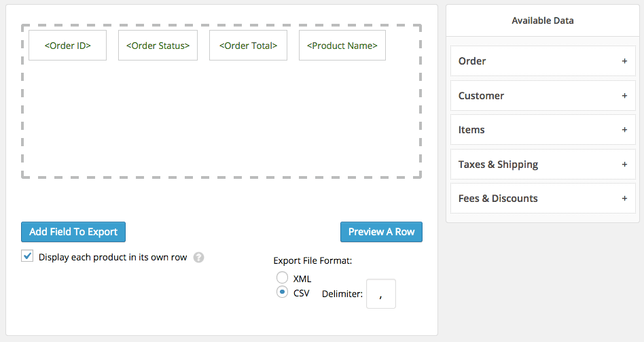Expand the Customer data section
The image size is (644, 342).
tap(482, 96)
